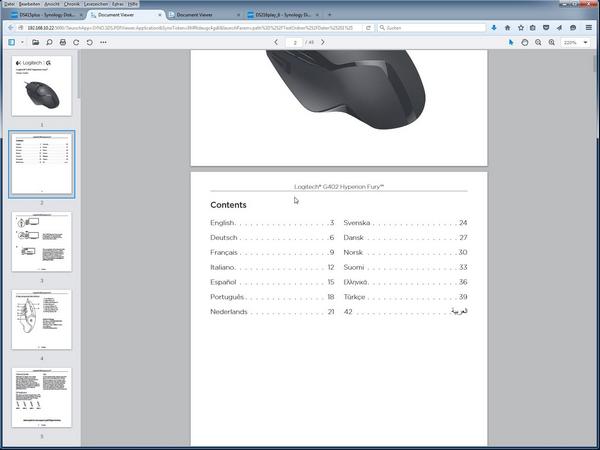Click the Open file folder icon
The image size is (600, 450).
coord(36,42)
